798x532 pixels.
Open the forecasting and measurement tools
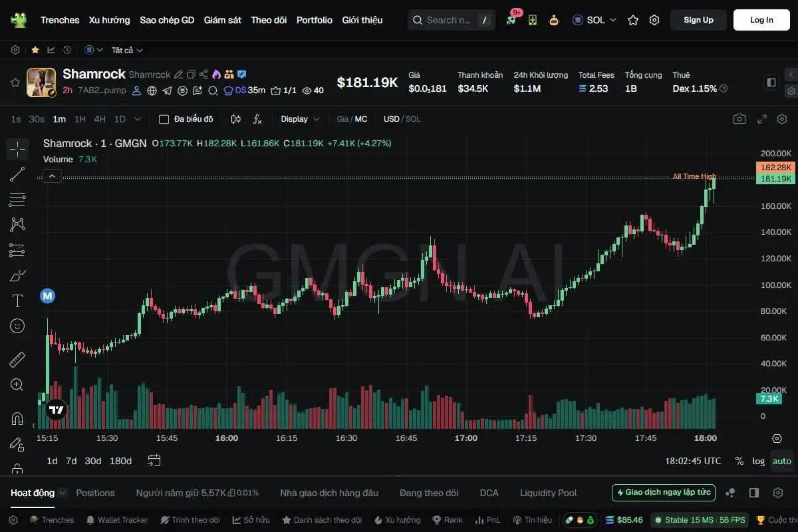click(x=17, y=250)
